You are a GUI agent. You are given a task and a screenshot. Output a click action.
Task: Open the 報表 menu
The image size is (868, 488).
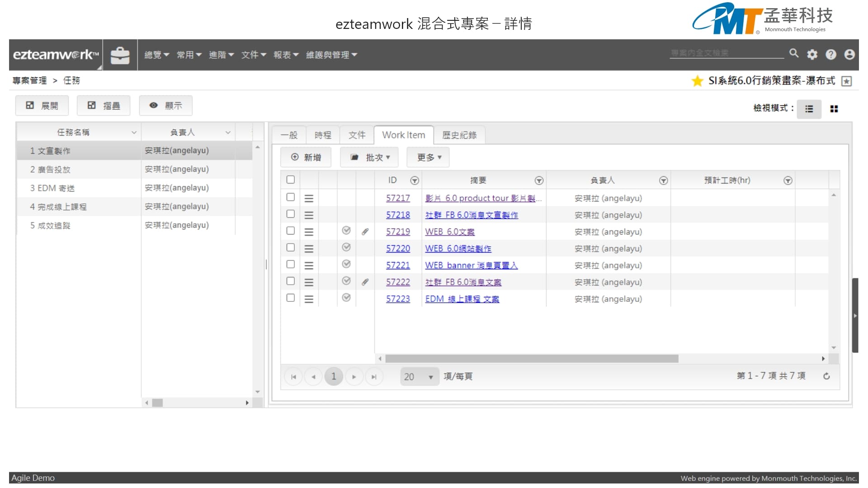286,55
